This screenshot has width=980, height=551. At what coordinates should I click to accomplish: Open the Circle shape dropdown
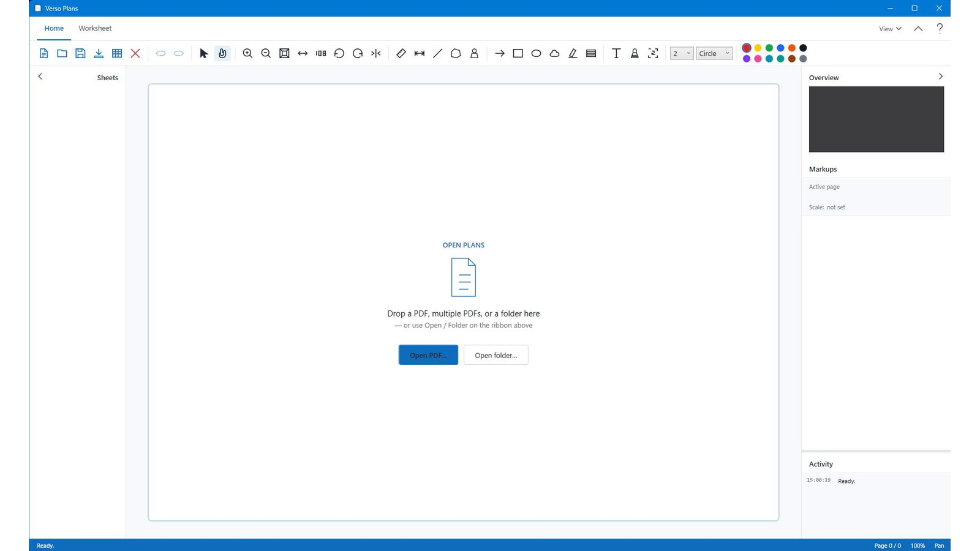tap(714, 53)
